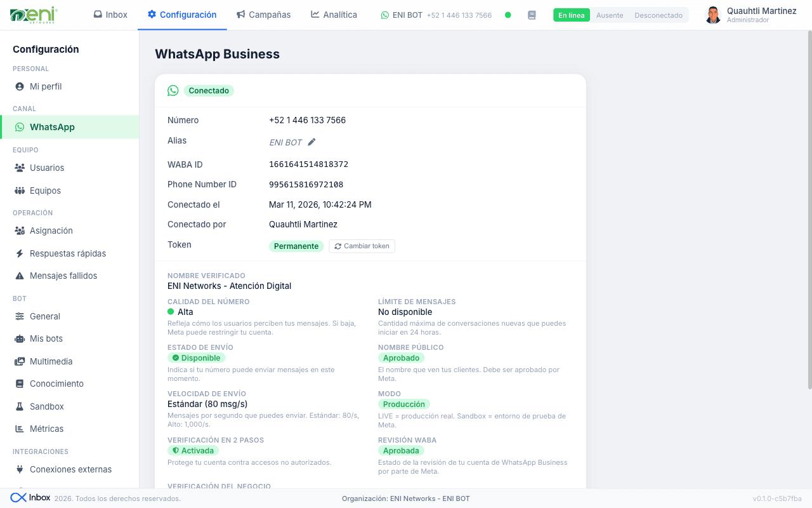The width and height of the screenshot is (812, 508).
Task: Click the lightning bolt icon for Respuestas rápidas
Action: click(20, 253)
